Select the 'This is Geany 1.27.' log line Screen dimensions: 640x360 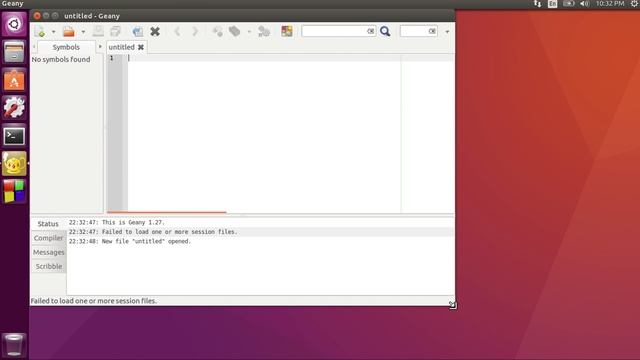pyautogui.click(x=260, y=222)
